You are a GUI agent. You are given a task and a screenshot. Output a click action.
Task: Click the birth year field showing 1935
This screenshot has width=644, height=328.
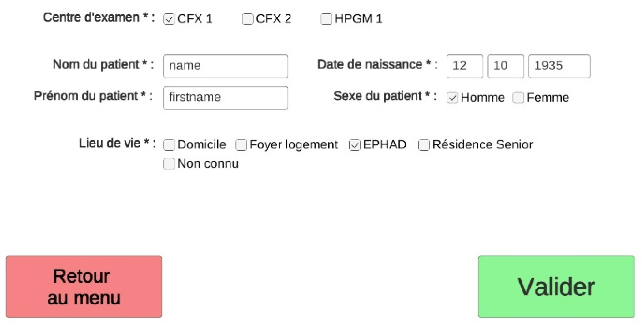559,66
